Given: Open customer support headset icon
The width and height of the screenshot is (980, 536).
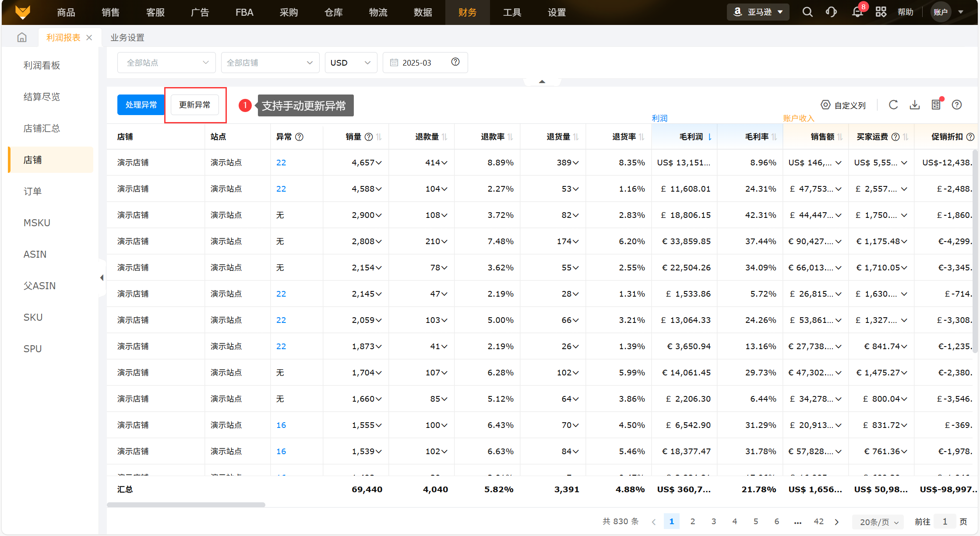Looking at the screenshot, I should (831, 12).
